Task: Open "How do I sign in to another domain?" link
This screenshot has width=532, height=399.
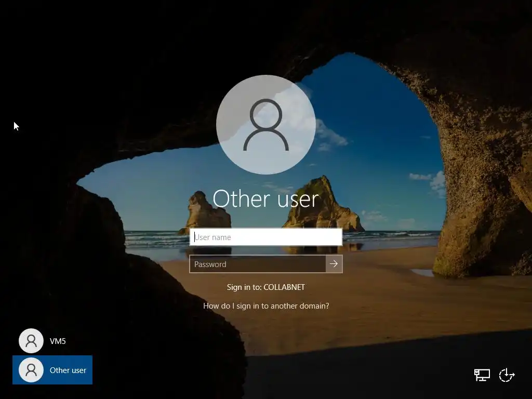Action: pos(266,306)
